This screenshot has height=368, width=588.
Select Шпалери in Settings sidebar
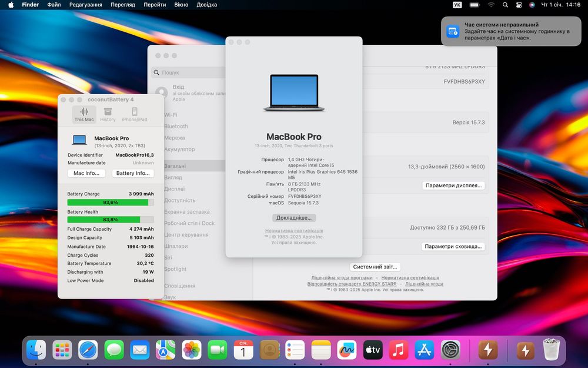coord(175,246)
